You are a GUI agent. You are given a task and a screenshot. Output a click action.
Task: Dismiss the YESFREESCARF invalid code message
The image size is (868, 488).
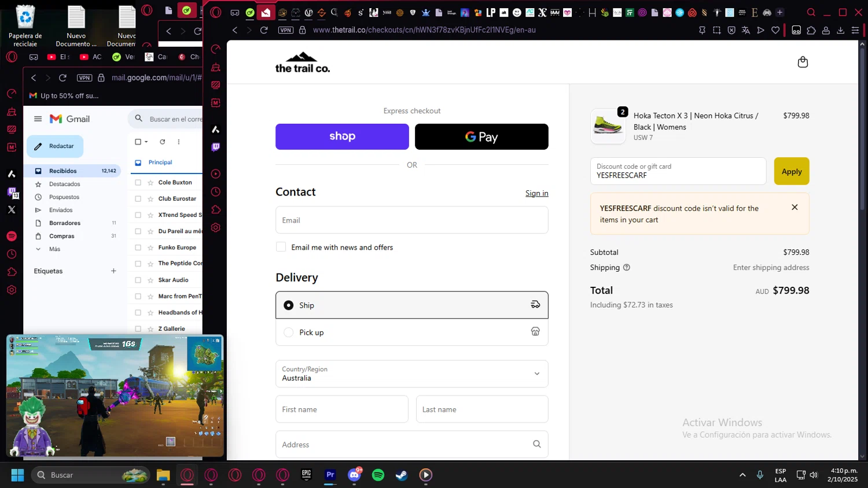[x=795, y=207]
